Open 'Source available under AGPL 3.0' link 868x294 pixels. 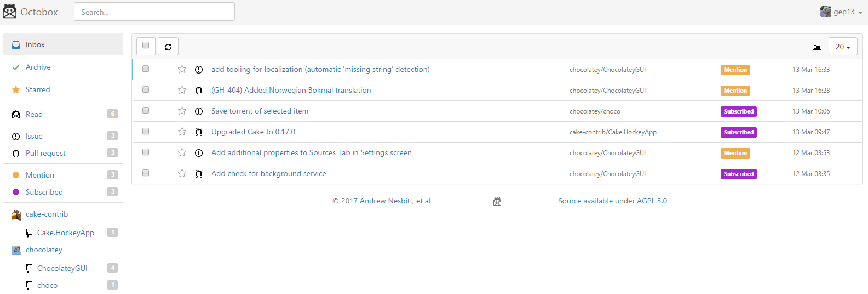[x=612, y=201]
